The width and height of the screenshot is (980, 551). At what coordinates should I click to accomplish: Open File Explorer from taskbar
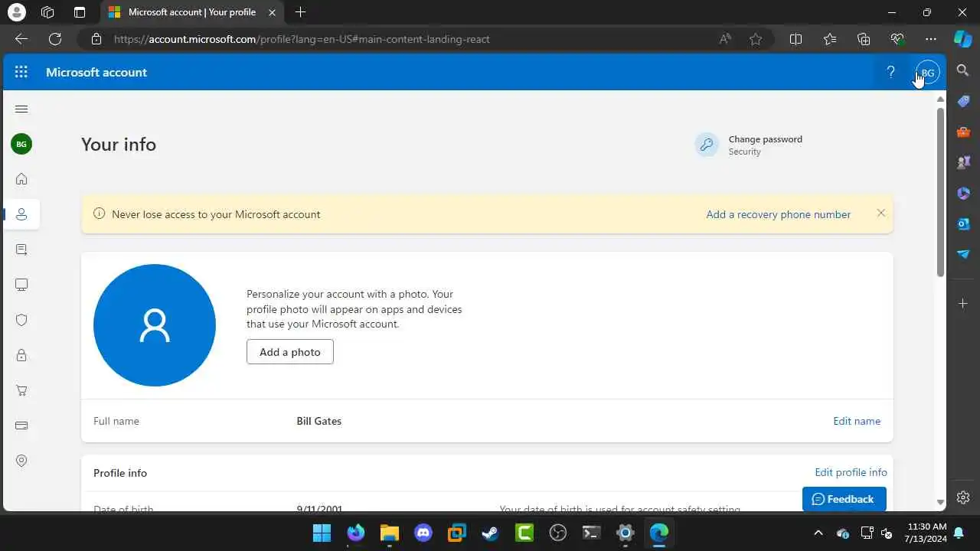[390, 533]
